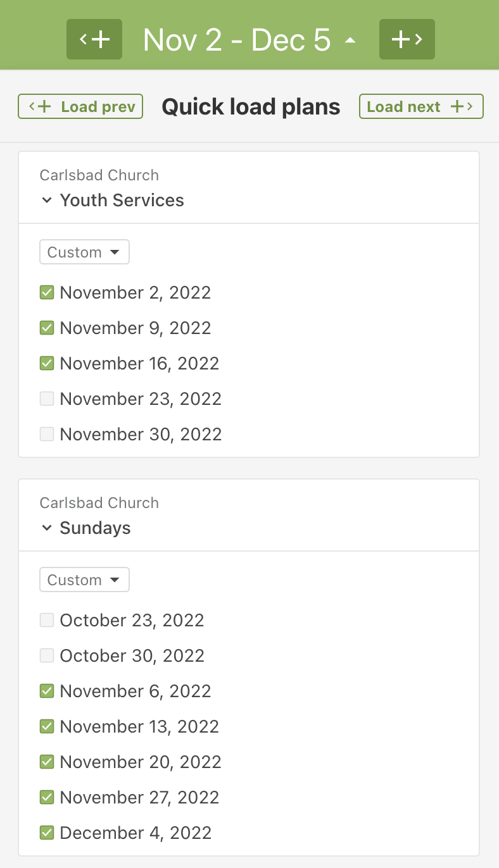Collapse the Sundays section
The width and height of the screenshot is (499, 868).
tap(46, 528)
